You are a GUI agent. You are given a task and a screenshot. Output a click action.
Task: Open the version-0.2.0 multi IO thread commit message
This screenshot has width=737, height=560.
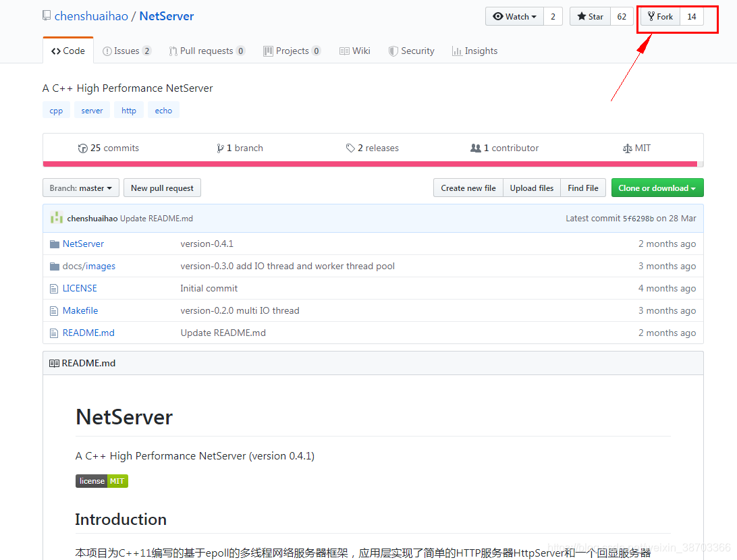pyautogui.click(x=240, y=310)
